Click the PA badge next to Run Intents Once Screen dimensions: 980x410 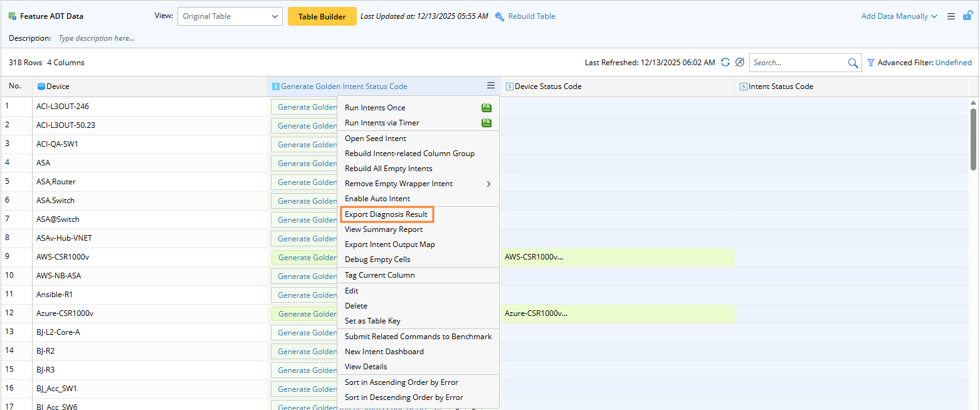[486, 108]
